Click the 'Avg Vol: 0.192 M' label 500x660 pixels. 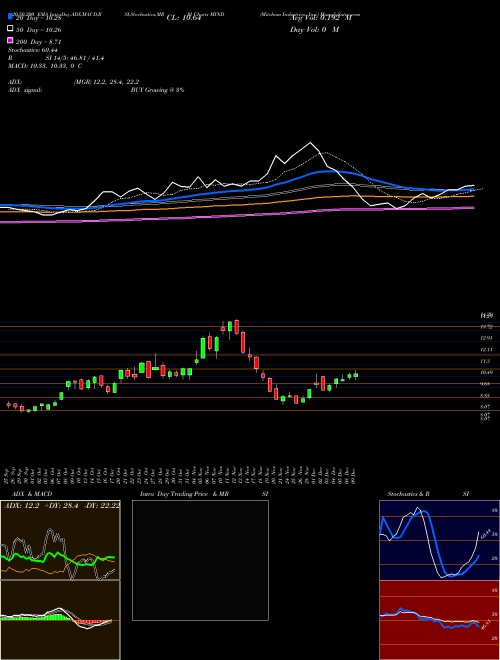point(321,18)
